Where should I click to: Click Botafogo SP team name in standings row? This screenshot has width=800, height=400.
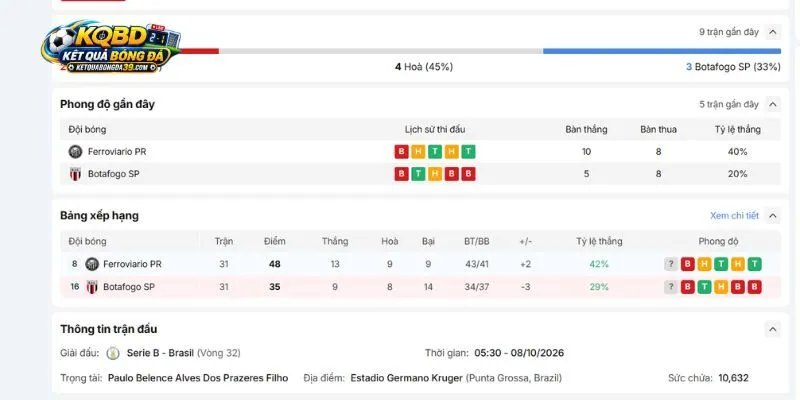(x=129, y=287)
